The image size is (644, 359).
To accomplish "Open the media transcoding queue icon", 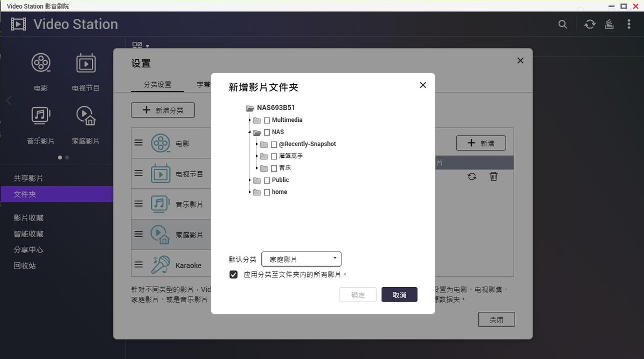I will pos(609,24).
